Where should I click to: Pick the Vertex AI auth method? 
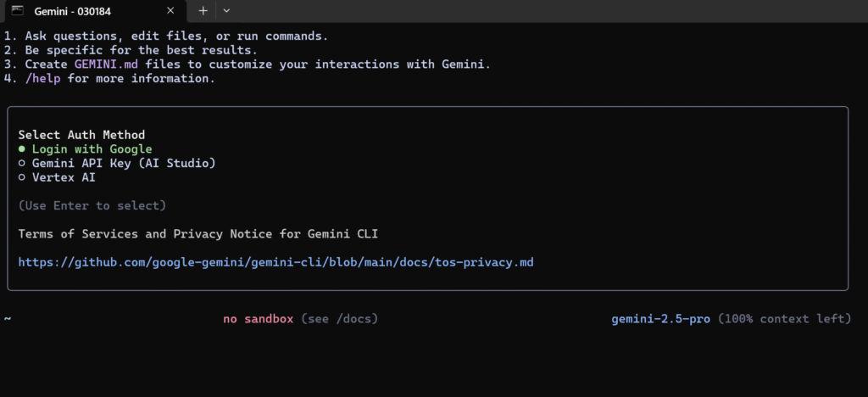(57, 178)
